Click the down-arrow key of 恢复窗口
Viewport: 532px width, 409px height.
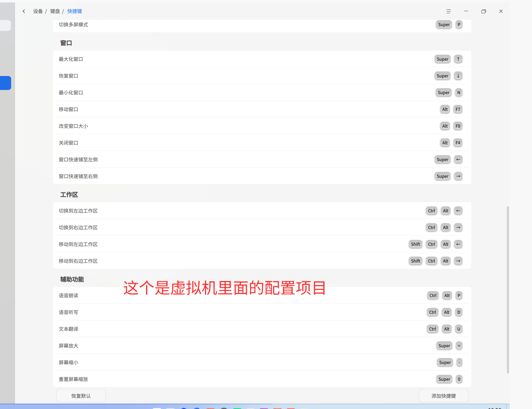click(458, 76)
